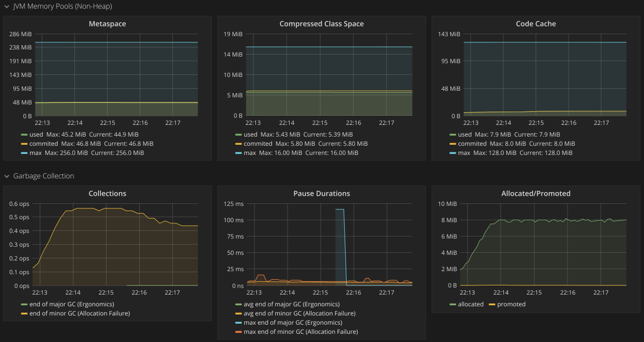Open the Metaspace panel title menu
The image size is (644, 342).
(x=107, y=24)
